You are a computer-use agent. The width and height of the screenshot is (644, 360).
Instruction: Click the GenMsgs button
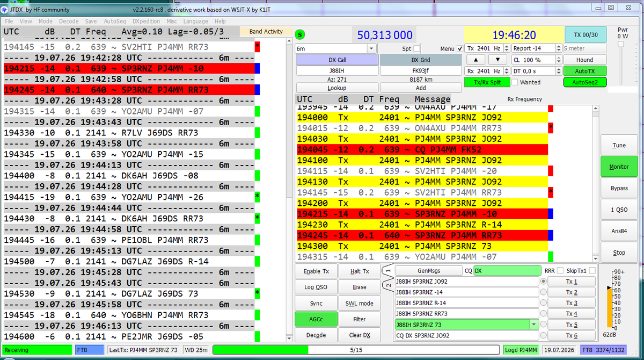[x=428, y=271]
